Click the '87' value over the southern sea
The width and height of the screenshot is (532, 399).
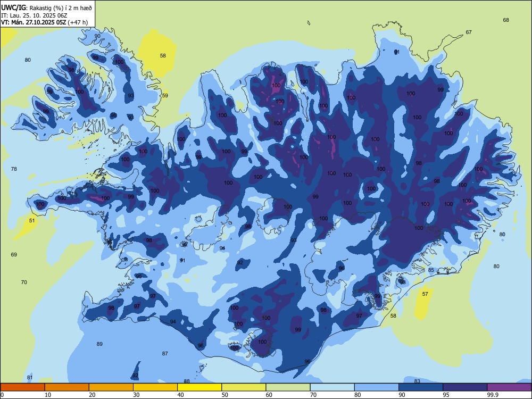(x=165, y=354)
